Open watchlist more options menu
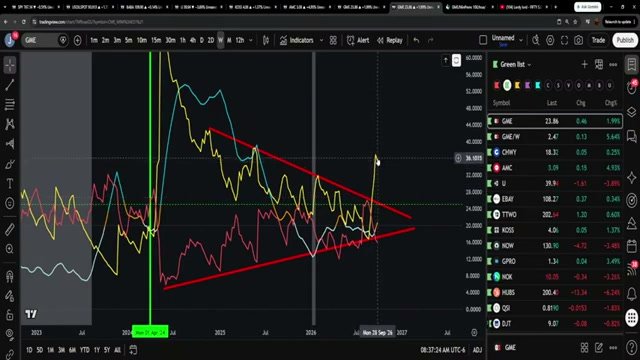Viewport: 640px width, 360px height. (613, 64)
